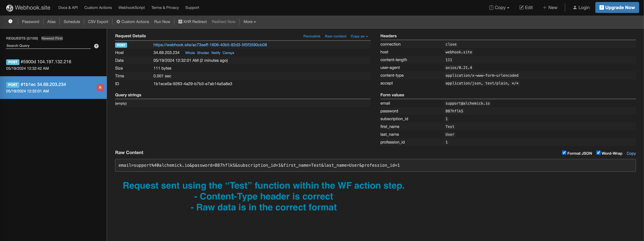Click the request ID 1b1ece0a value

192,84
